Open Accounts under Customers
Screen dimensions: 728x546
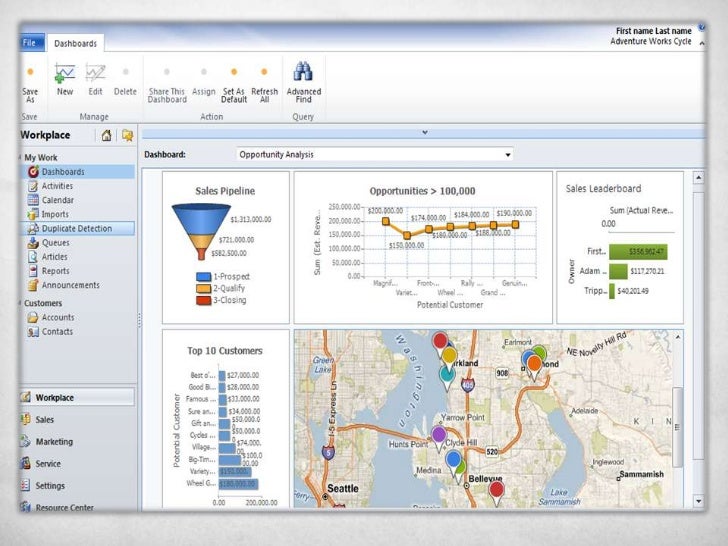tap(57, 317)
